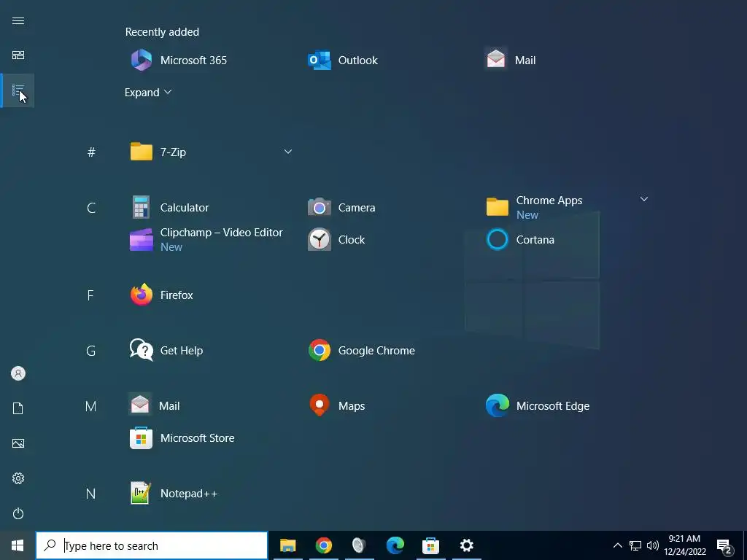Expand the Chrome Apps folder chevron
The width and height of the screenshot is (747, 560).
(x=643, y=199)
